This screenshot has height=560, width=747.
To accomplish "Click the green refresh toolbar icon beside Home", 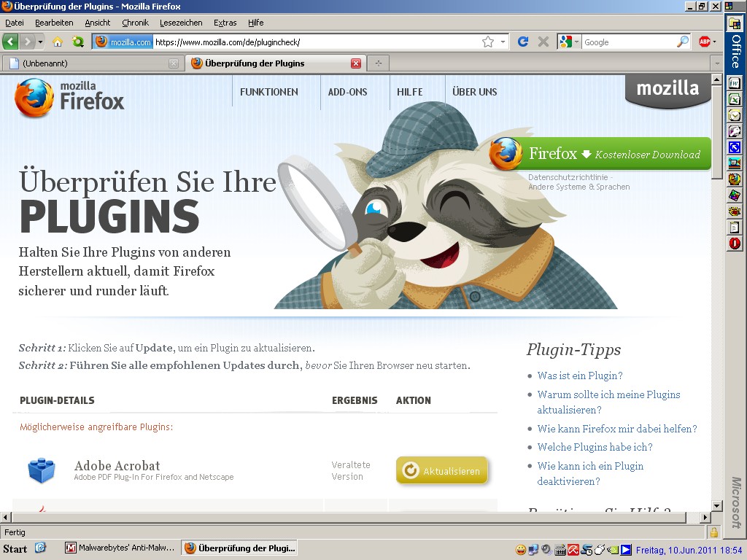I will pyautogui.click(x=77, y=42).
